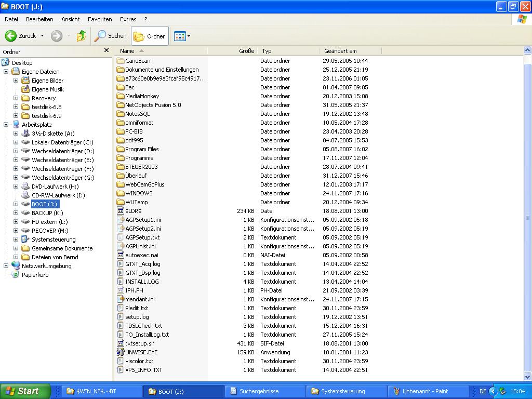Switch to Suchergebnisse taskbar window
Viewport: 532px width, 399px height.
(265, 391)
